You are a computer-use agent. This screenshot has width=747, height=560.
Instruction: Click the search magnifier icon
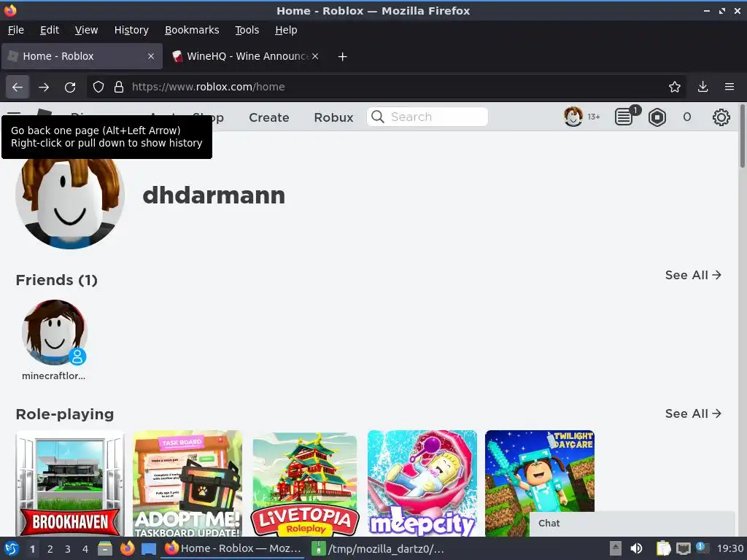coord(378,117)
